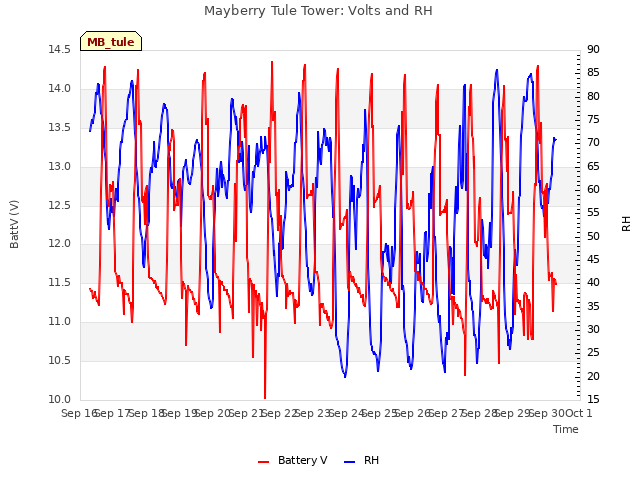Click the 70 right axis tick

[593, 142]
